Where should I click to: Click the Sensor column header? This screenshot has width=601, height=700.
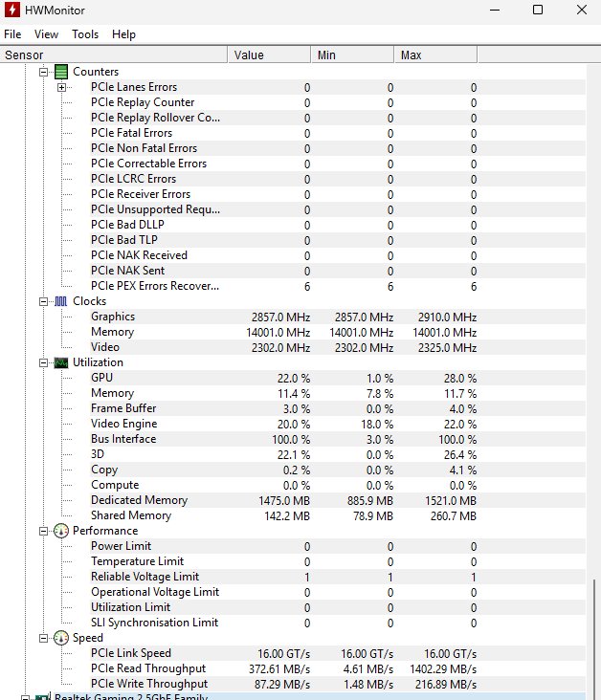pyautogui.click(x=114, y=55)
